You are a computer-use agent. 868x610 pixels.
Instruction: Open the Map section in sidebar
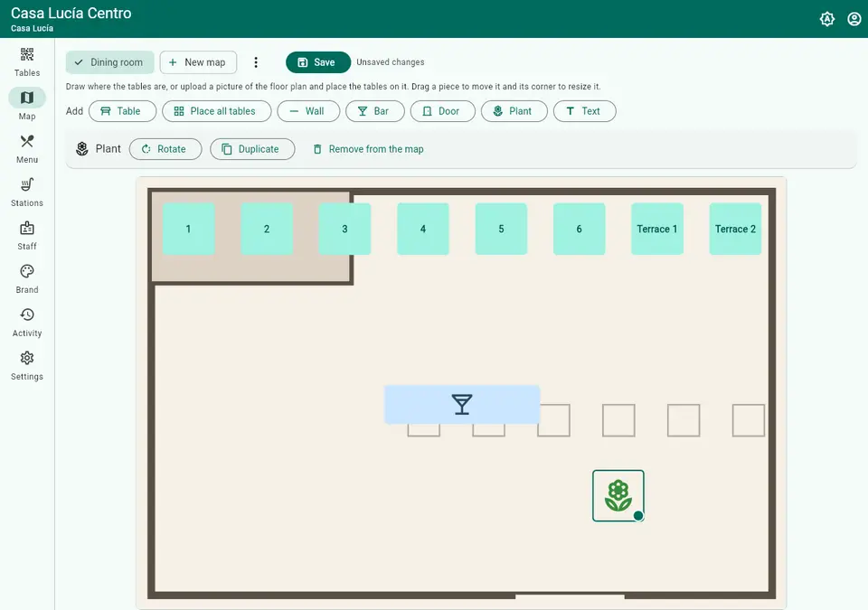(26, 105)
